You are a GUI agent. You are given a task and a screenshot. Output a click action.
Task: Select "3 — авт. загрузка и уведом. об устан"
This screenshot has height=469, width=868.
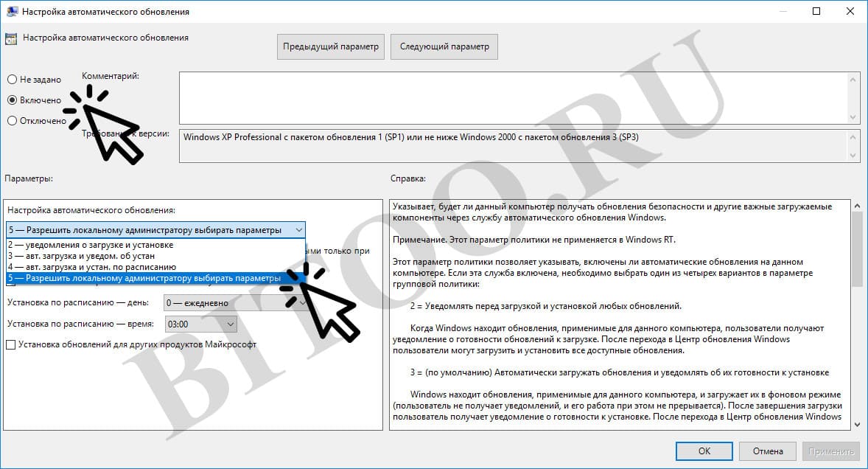[81, 256]
